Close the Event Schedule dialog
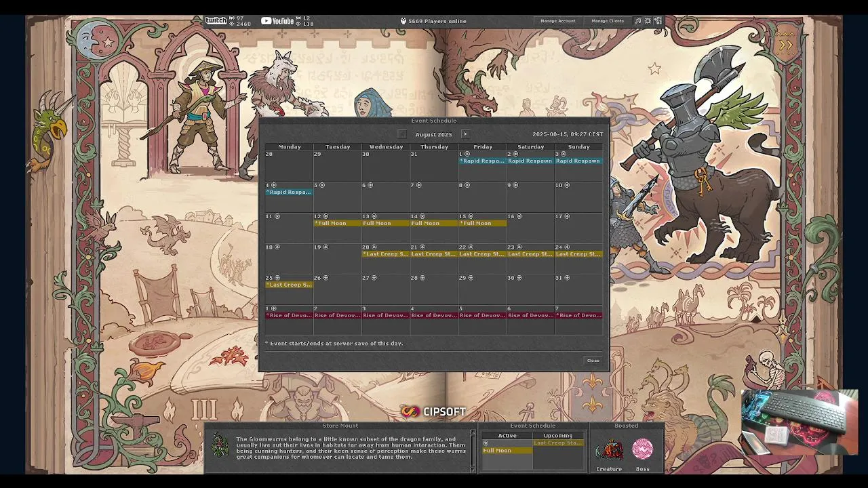Viewport: 868px width, 488px height. [x=593, y=361]
